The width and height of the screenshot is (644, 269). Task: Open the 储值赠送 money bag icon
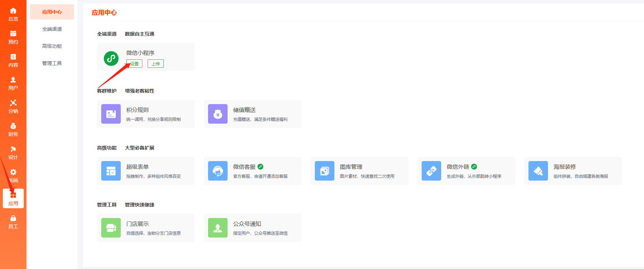[x=218, y=114]
